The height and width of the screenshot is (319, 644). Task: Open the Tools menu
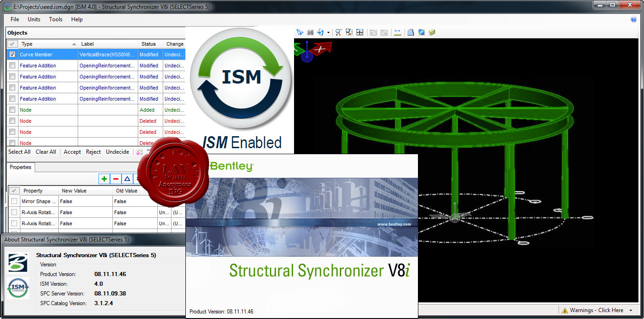tap(55, 19)
